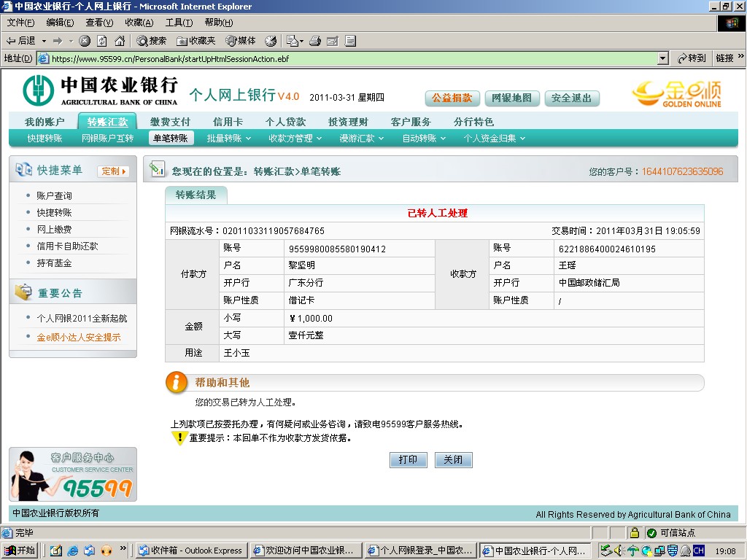The height and width of the screenshot is (560, 747).
Task: Stop page loading with the Stop icon
Action: pyautogui.click(x=85, y=41)
